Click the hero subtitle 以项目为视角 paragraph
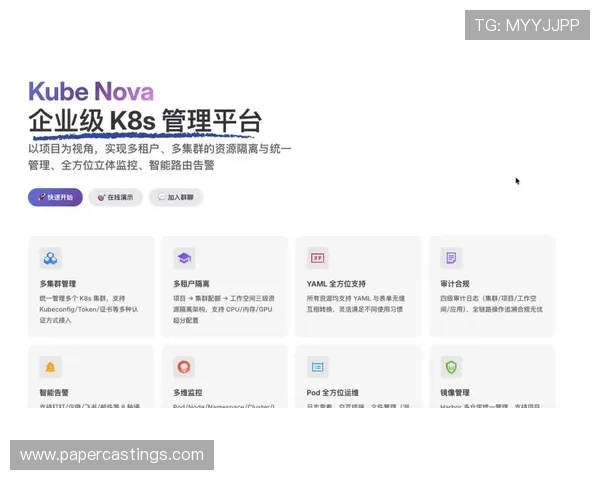 160,157
